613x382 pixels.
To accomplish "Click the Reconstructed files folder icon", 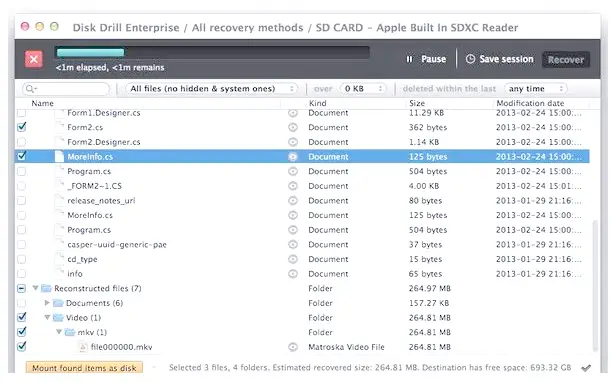I will tap(47, 289).
